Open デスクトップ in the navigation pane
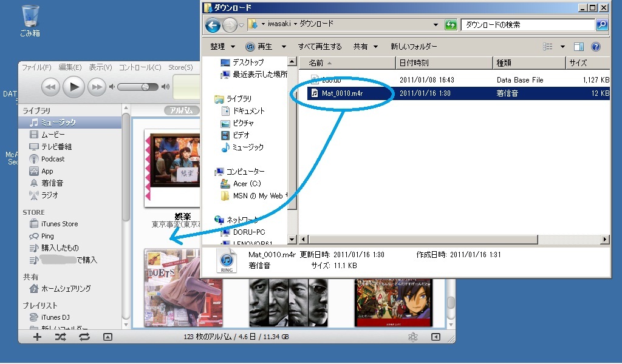 (243, 62)
